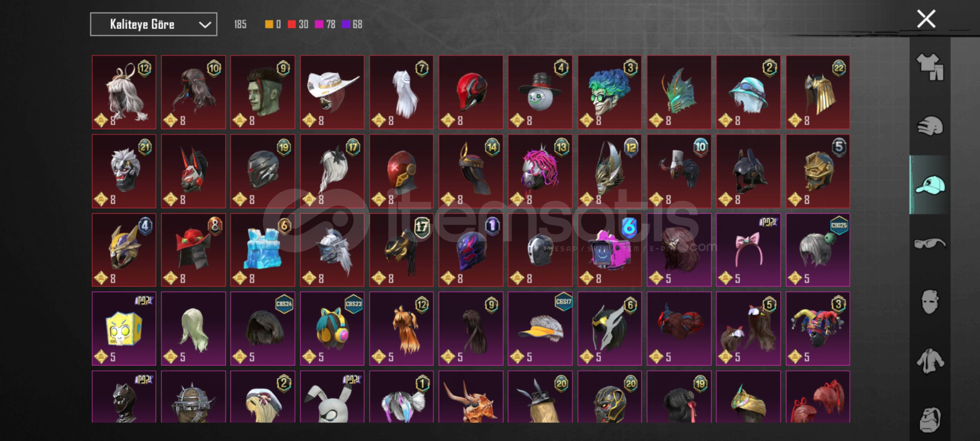Open the face mask category icon

(x=930, y=302)
